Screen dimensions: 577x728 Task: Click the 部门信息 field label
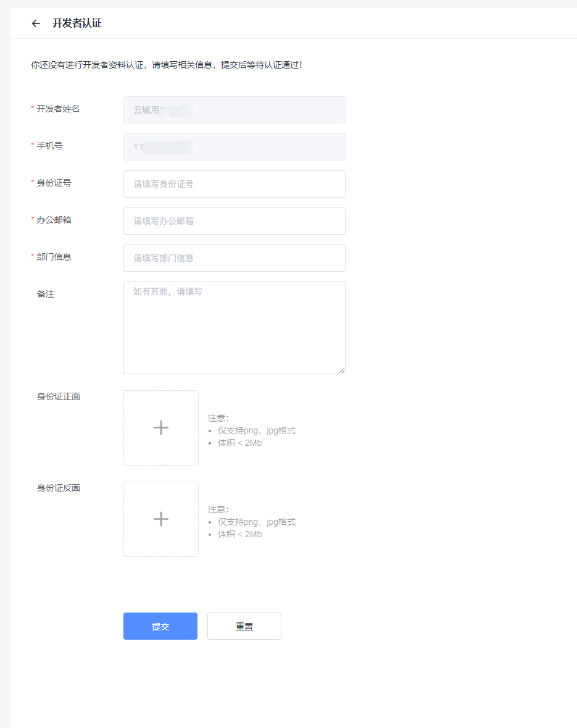(54, 257)
